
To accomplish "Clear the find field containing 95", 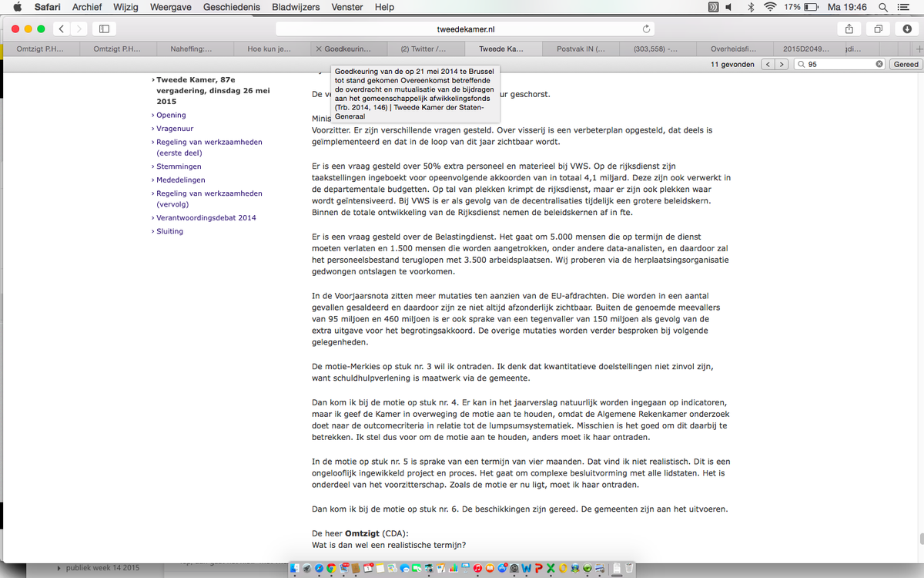I will 879,64.
